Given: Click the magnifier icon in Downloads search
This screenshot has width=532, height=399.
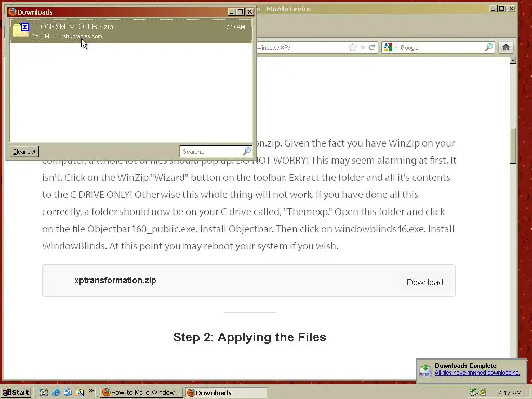Looking at the screenshot, I should pos(247,151).
